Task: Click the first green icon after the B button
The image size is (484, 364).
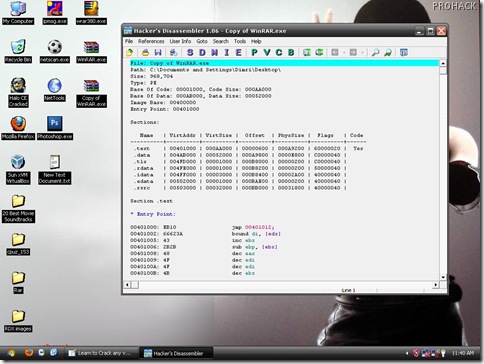Action: 307,52
